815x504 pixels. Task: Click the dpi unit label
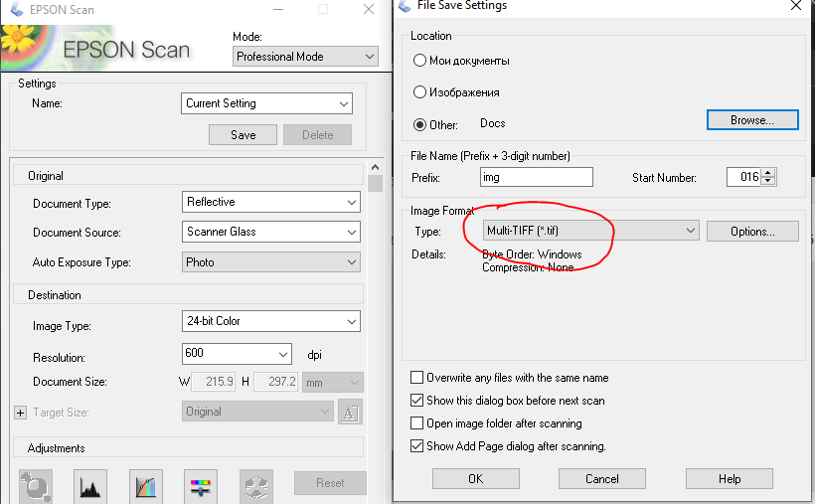(x=314, y=355)
